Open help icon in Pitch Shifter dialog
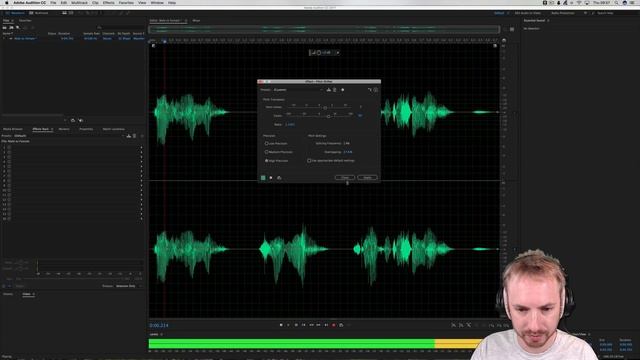This screenshot has height=360, width=640. pos(376,90)
